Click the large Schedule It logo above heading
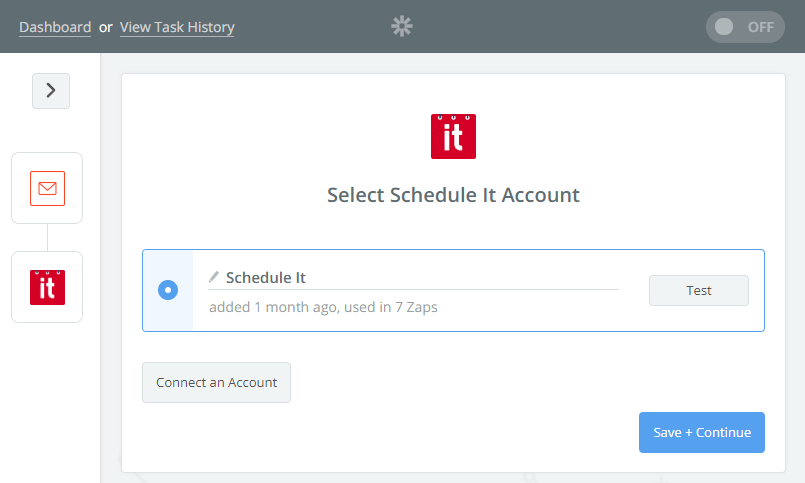805x483 pixels. [453, 137]
